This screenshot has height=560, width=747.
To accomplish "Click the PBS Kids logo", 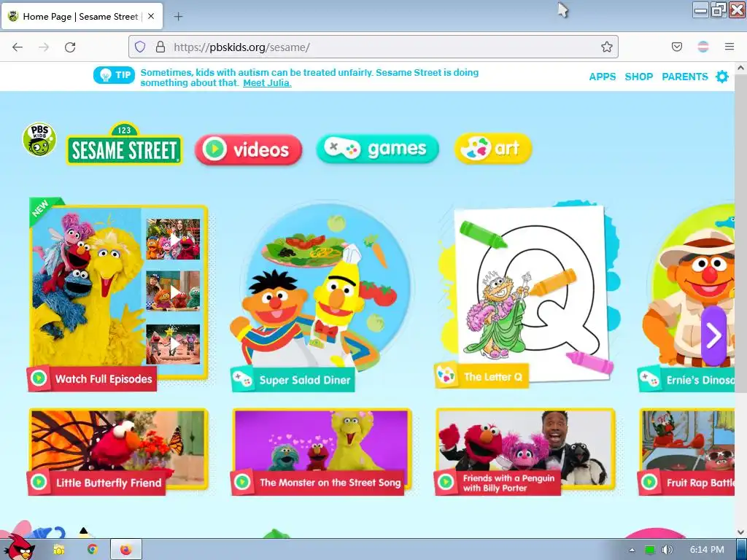I will pyautogui.click(x=39, y=139).
